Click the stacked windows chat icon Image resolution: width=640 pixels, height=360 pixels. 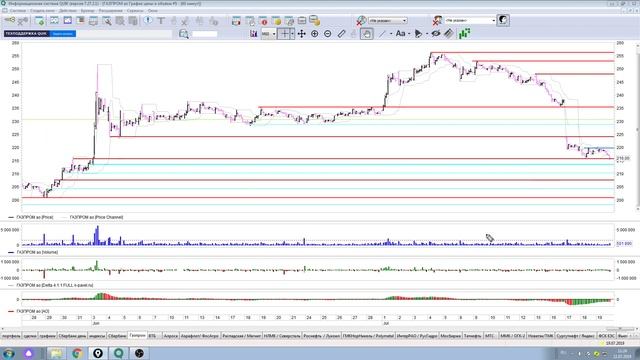314,20
